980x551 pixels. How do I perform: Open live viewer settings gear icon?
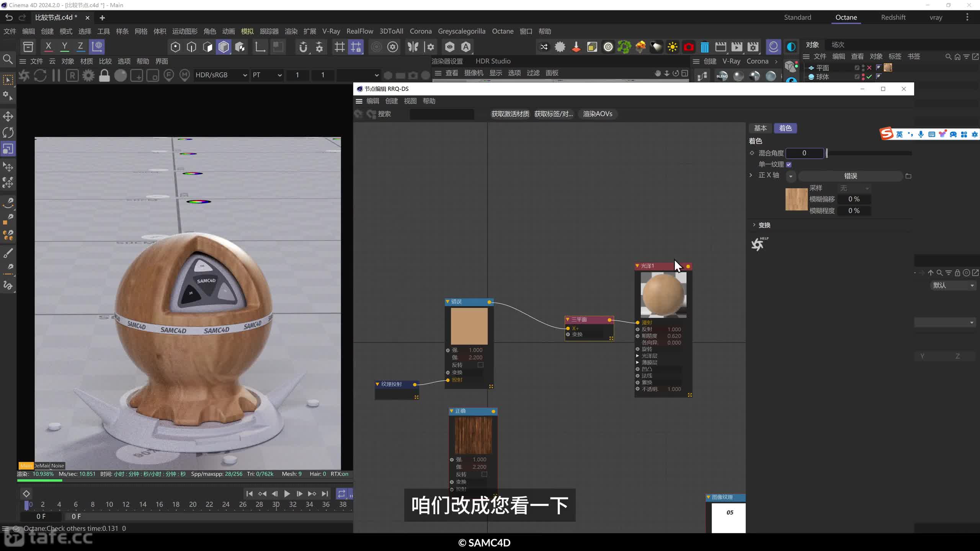[88, 75]
